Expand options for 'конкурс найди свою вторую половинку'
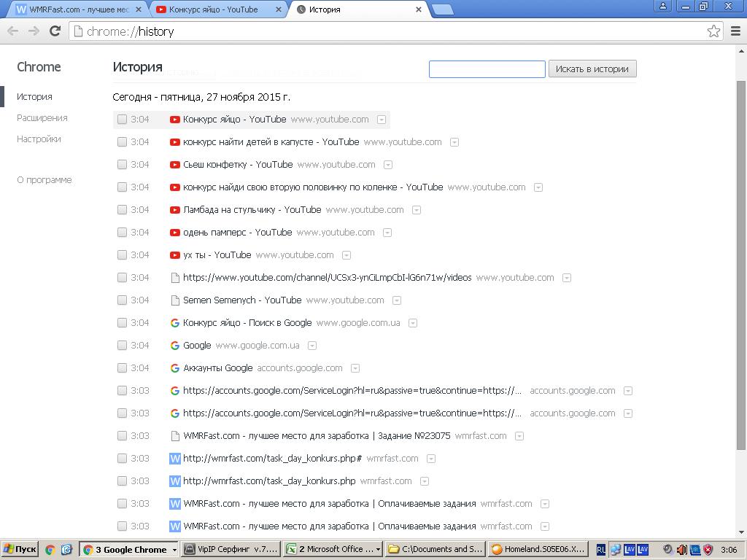This screenshot has width=747, height=560. tap(538, 187)
